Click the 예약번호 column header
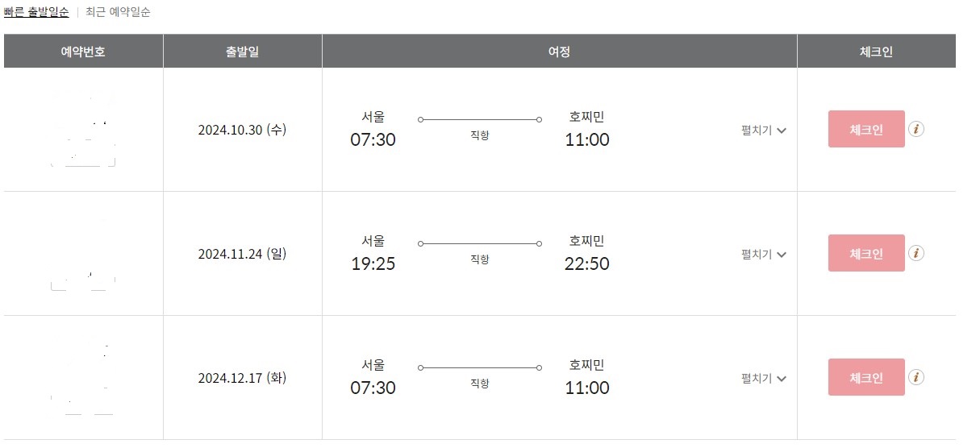The width and height of the screenshot is (980, 448). tap(83, 52)
